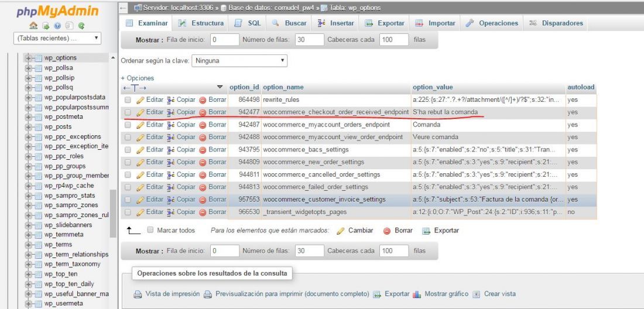644x309 pixels.
Task: Expand the + Opciones section
Action: tap(137, 78)
